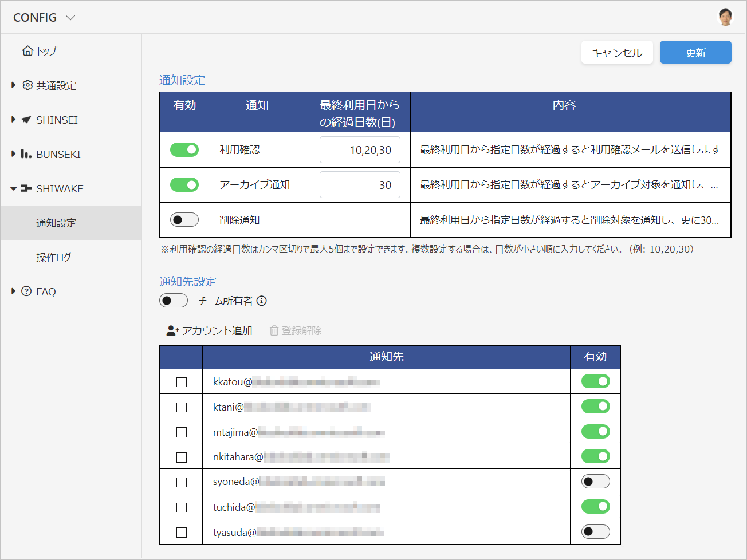
Task: Click the SHINSEI tag icon
Action: (27, 120)
